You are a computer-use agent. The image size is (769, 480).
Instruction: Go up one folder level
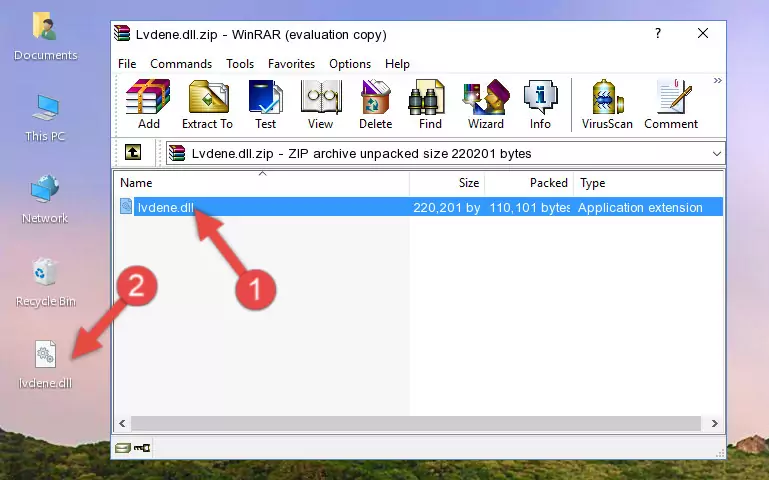coord(133,152)
